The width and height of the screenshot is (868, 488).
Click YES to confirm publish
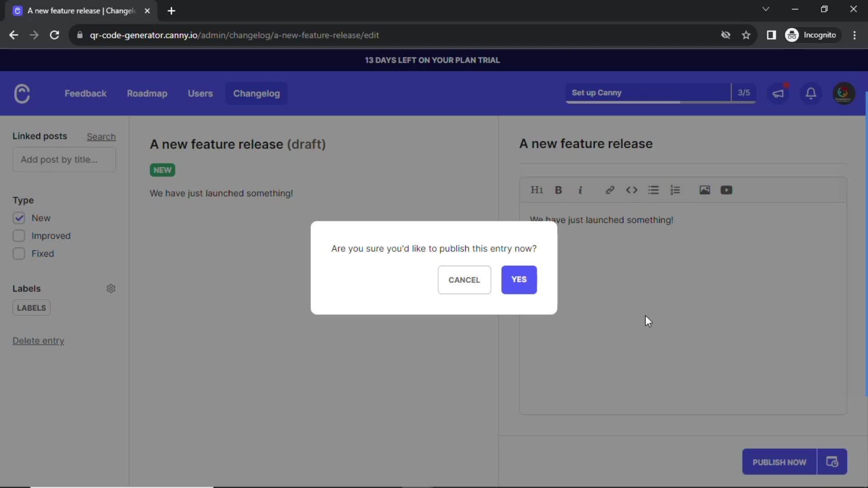click(518, 279)
